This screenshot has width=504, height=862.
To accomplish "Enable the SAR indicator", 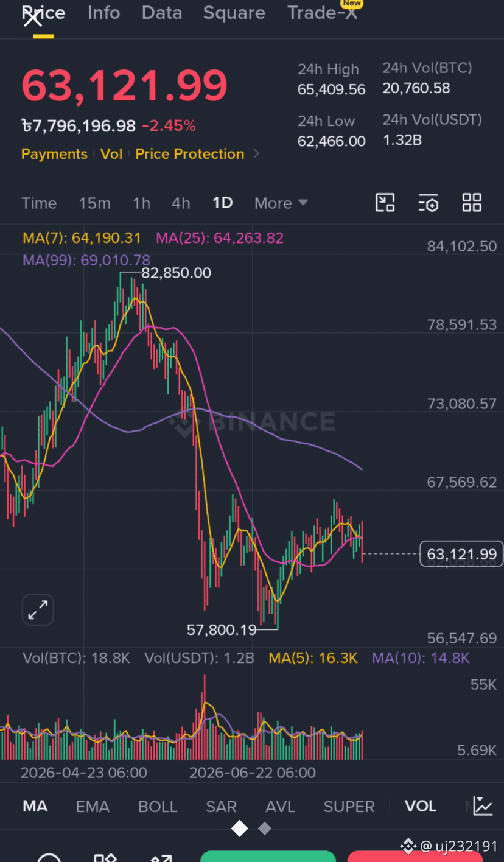I will pos(221,807).
